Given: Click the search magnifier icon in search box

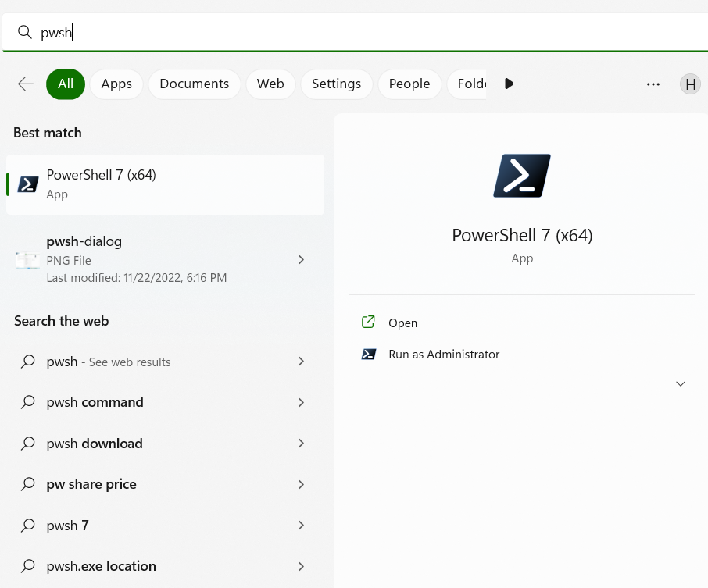Looking at the screenshot, I should pyautogui.click(x=24, y=32).
